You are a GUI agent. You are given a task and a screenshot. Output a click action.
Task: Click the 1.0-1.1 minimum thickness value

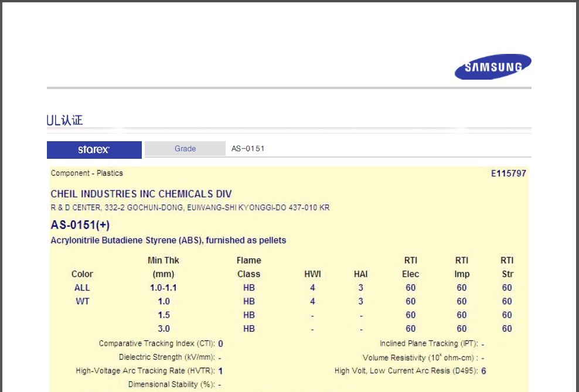164,288
